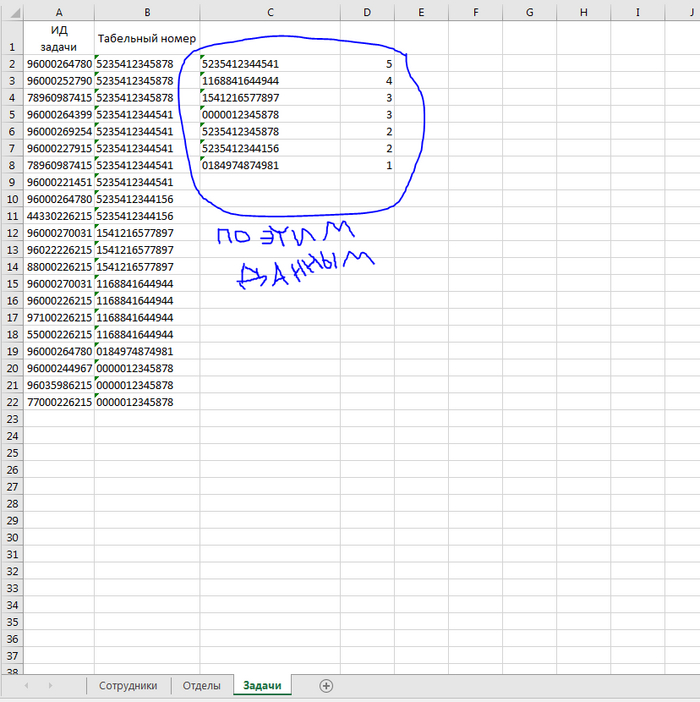Click cell with 96000264399
Image resolution: width=700 pixels, height=702 pixels.
tap(59, 115)
